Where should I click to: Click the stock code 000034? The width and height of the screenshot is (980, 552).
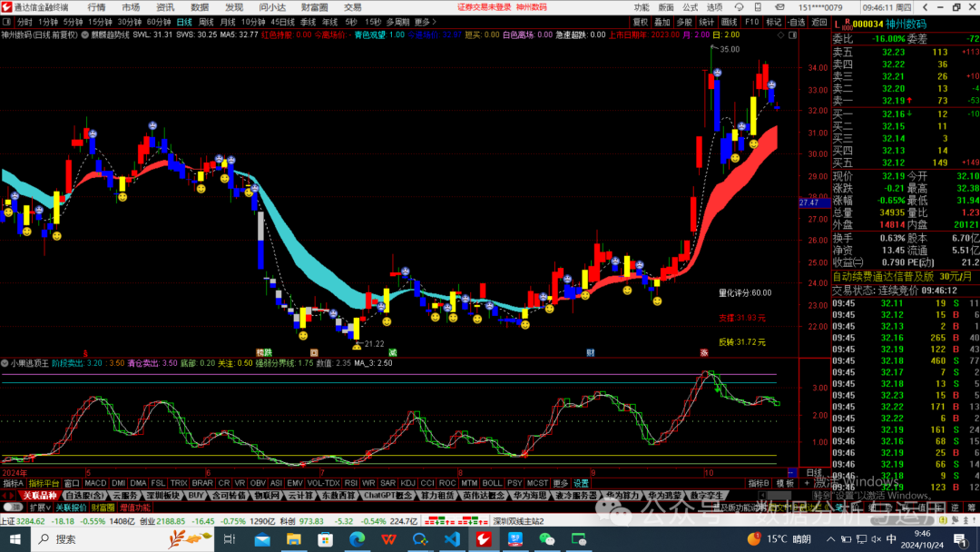tap(867, 24)
